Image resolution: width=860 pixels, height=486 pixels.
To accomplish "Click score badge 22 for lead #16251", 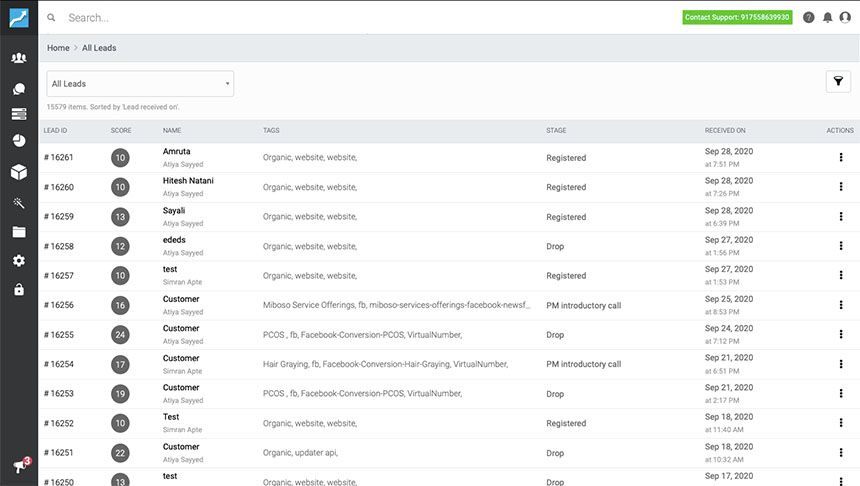I will coord(120,453).
